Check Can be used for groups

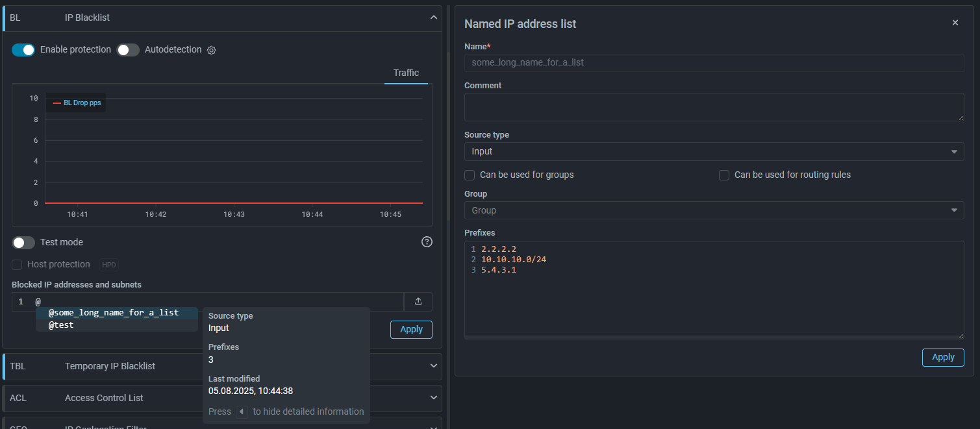coord(470,175)
